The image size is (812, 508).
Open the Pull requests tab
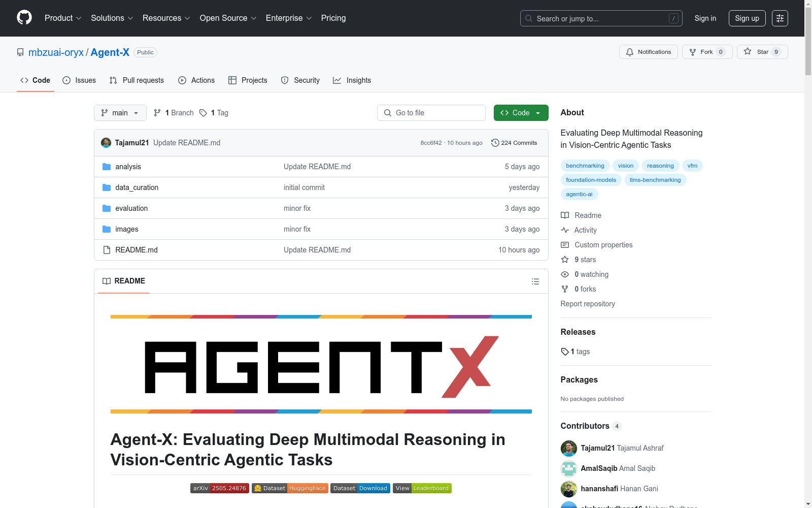tap(137, 80)
